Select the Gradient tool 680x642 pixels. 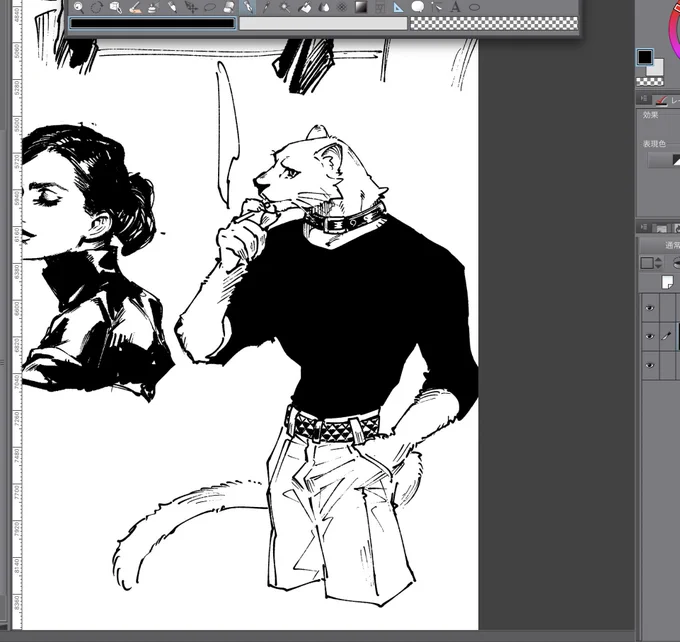[x=361, y=7]
